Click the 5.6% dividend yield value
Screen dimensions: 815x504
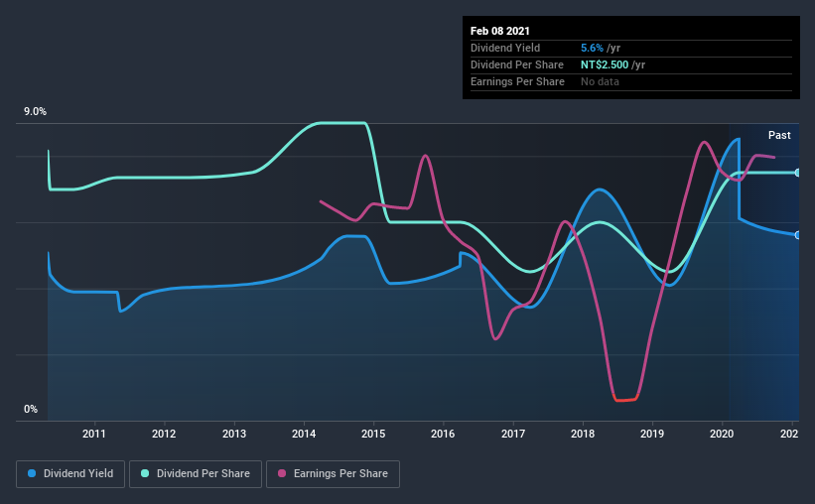[x=592, y=48]
